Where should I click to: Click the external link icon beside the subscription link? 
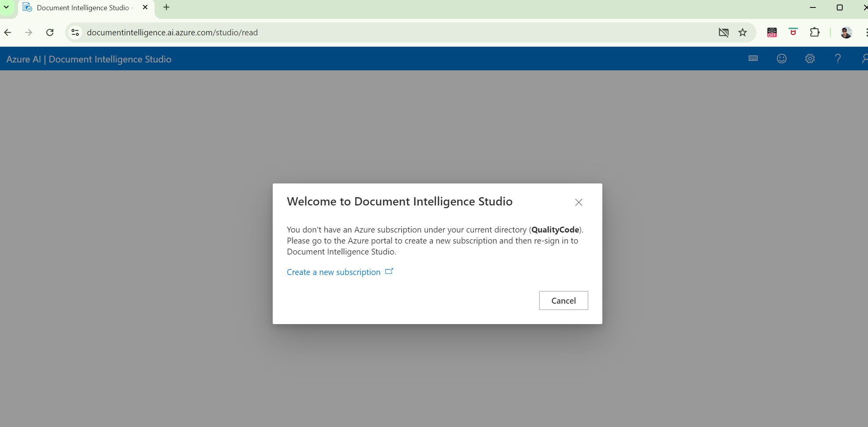tap(389, 271)
